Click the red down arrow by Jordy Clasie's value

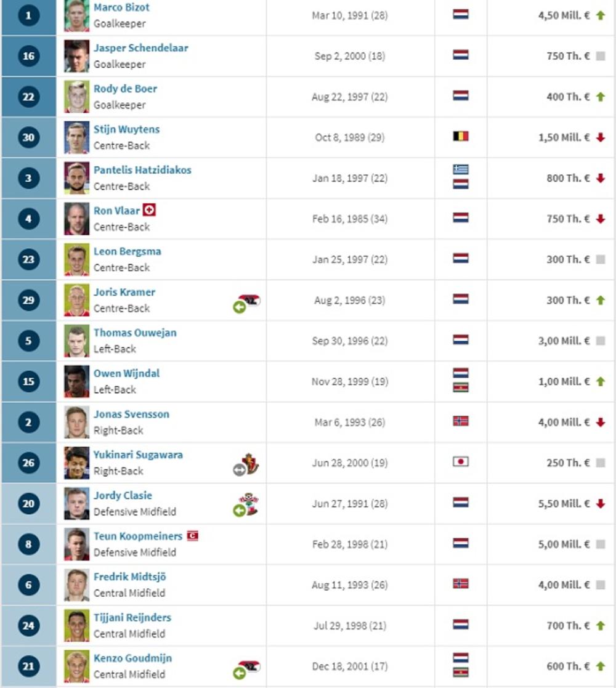coord(601,503)
